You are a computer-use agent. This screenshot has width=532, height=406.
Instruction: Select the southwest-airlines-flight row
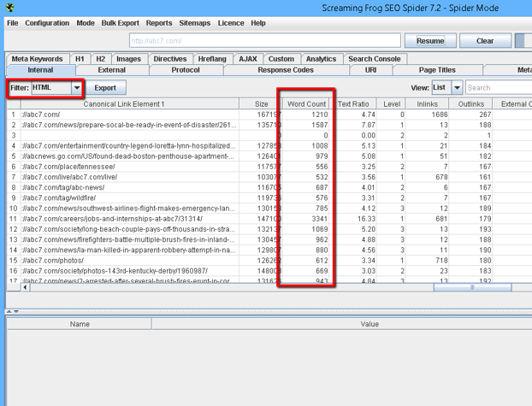269,209
